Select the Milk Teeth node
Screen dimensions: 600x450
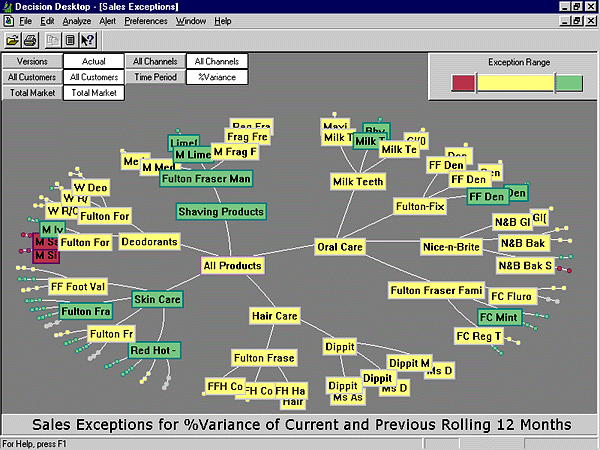[x=358, y=182]
